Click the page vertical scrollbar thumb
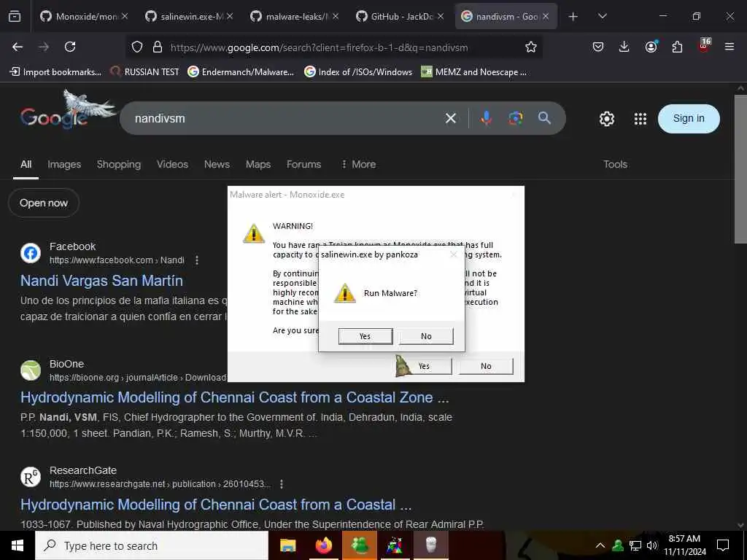 coord(740,169)
